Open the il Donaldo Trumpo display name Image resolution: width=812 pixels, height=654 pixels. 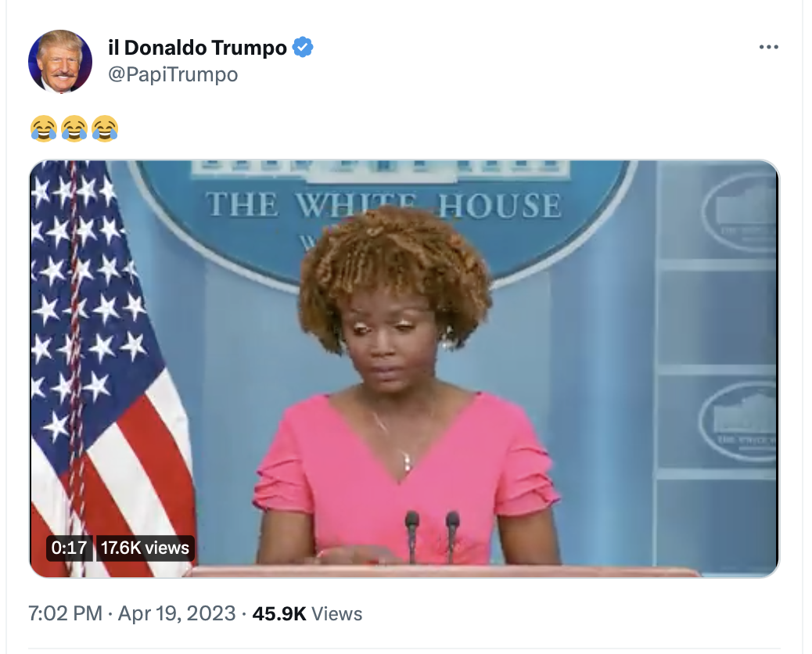(197, 48)
